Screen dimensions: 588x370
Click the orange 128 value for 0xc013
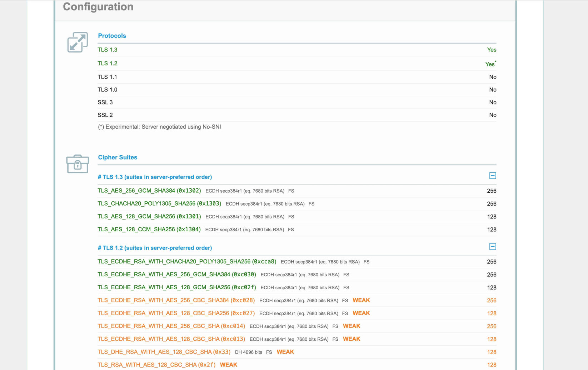(492, 339)
